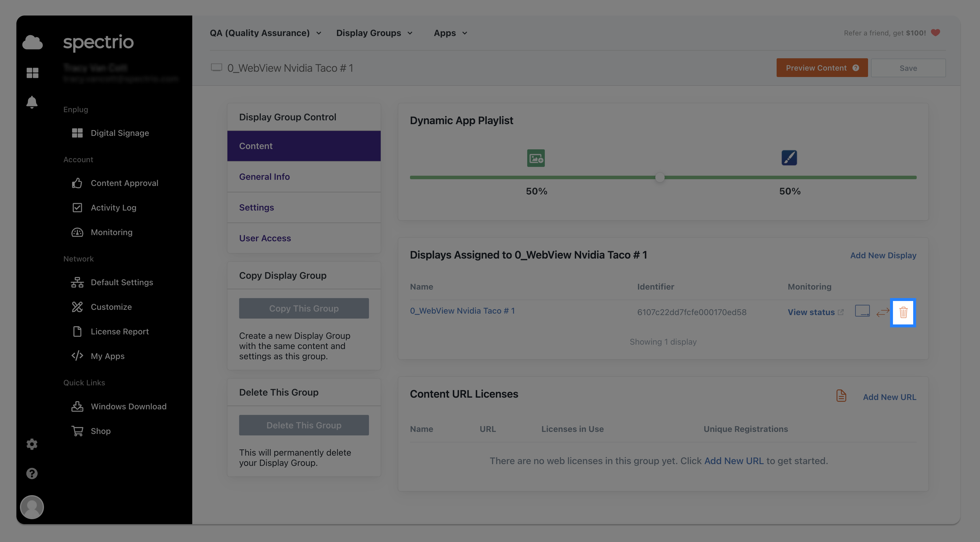Click the Licenses in Use column header

(573, 429)
